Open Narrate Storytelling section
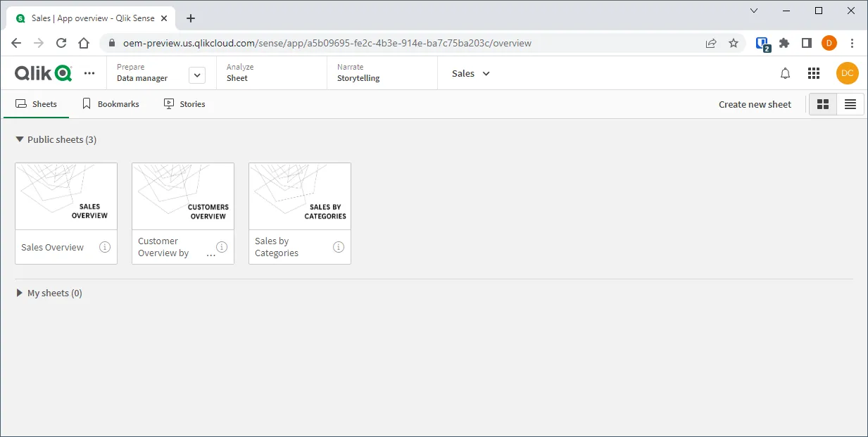The width and height of the screenshot is (868, 437). (x=358, y=73)
